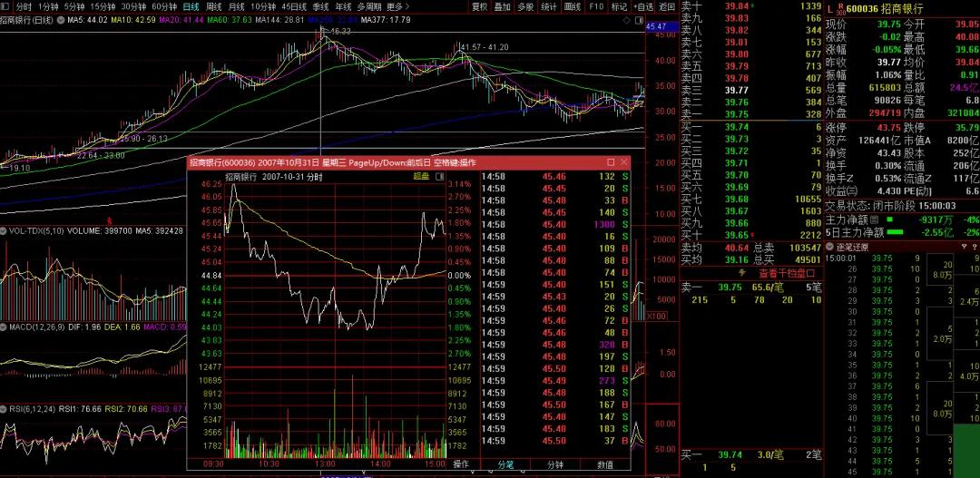This screenshot has width=980, height=478.
Task: Click the +自选 add-to-watchlist button
Action: tap(642, 6)
